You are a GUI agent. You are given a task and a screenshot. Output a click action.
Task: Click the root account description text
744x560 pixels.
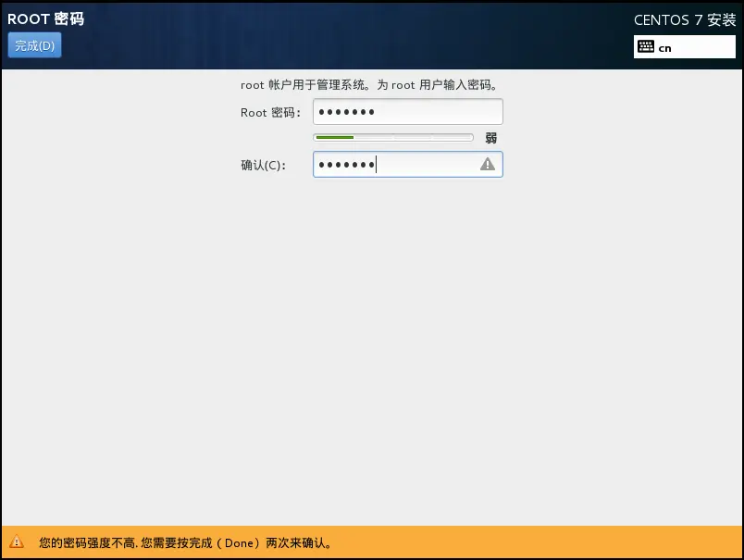(x=369, y=85)
